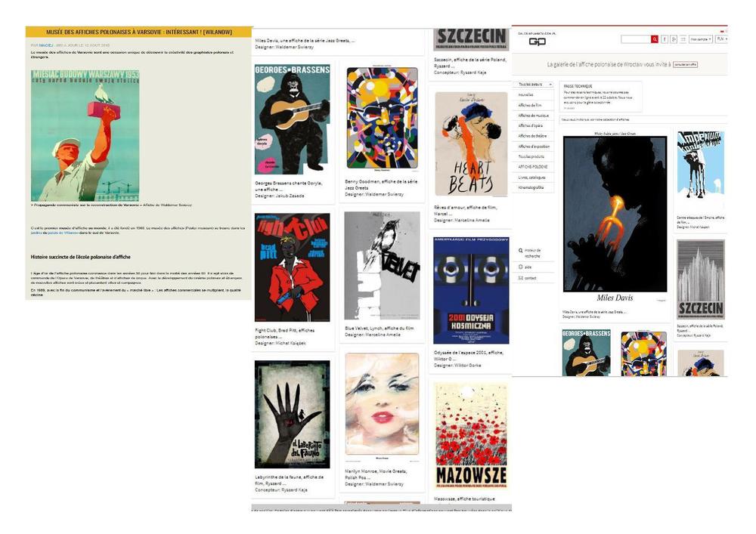Open the Blue Velvet poster thumbnail

pyautogui.click(x=382, y=266)
